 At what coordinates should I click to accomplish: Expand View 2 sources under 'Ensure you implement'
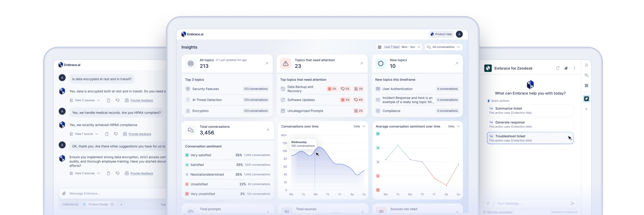point(85,173)
